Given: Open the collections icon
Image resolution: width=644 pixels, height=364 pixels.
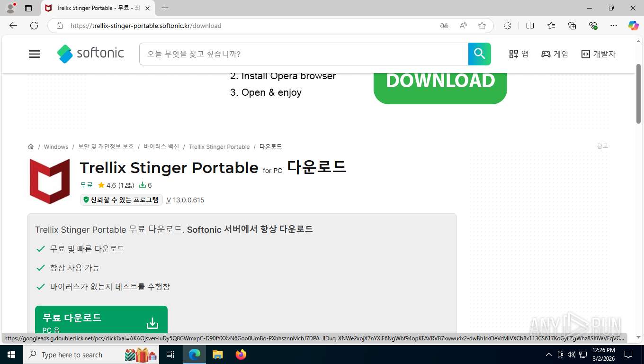Looking at the screenshot, I should 572,26.
